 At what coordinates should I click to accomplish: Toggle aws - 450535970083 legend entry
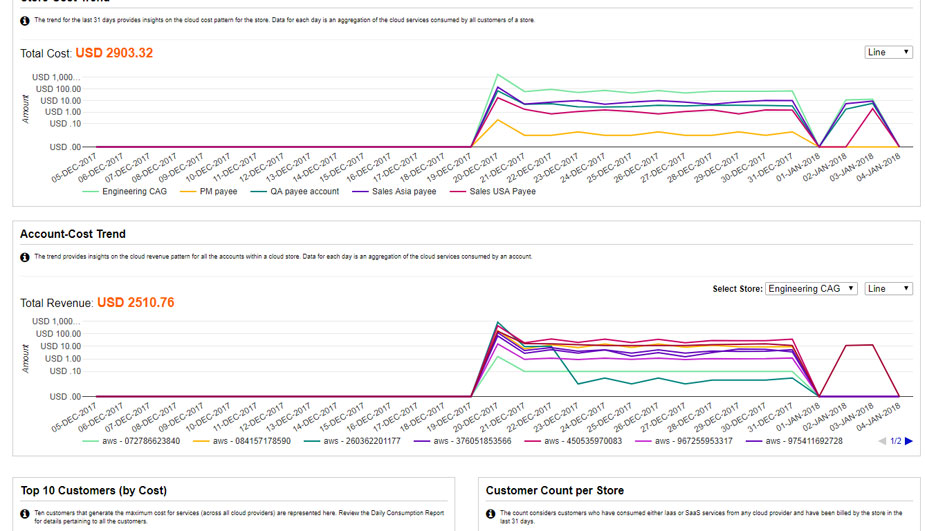click(573, 441)
